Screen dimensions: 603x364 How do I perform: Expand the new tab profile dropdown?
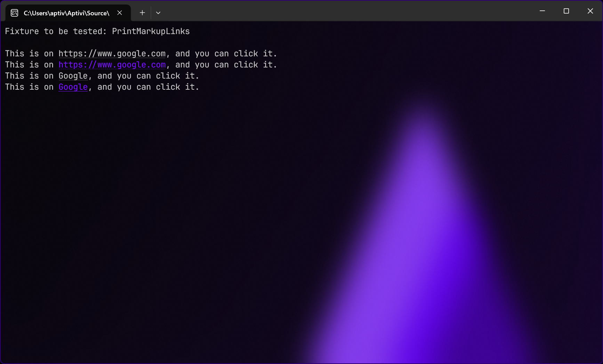[x=158, y=13]
